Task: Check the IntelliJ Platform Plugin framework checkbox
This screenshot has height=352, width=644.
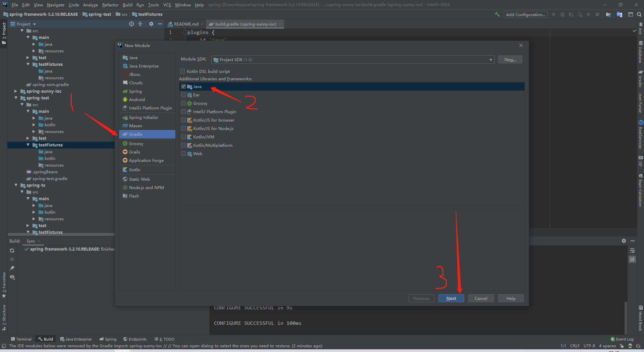Action: point(183,112)
